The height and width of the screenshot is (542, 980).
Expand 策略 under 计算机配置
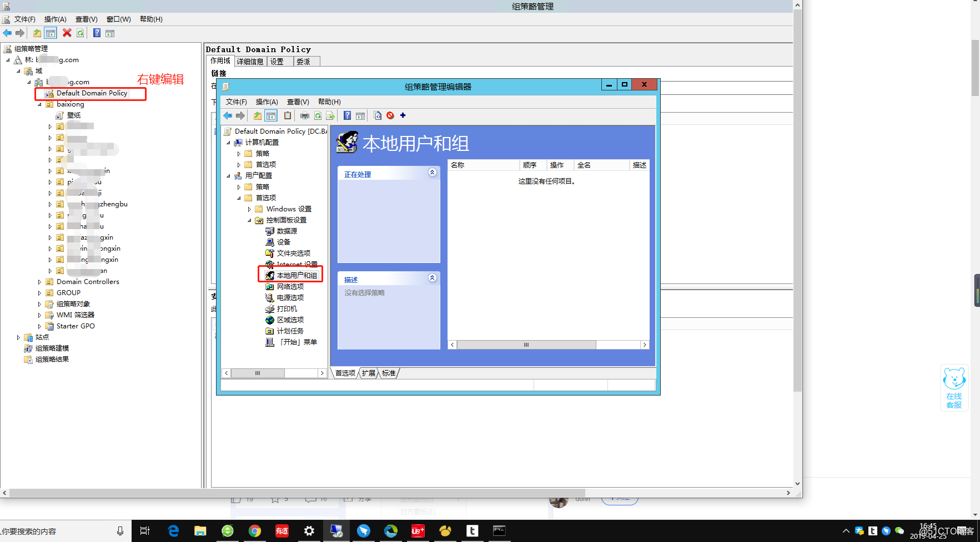tap(239, 154)
